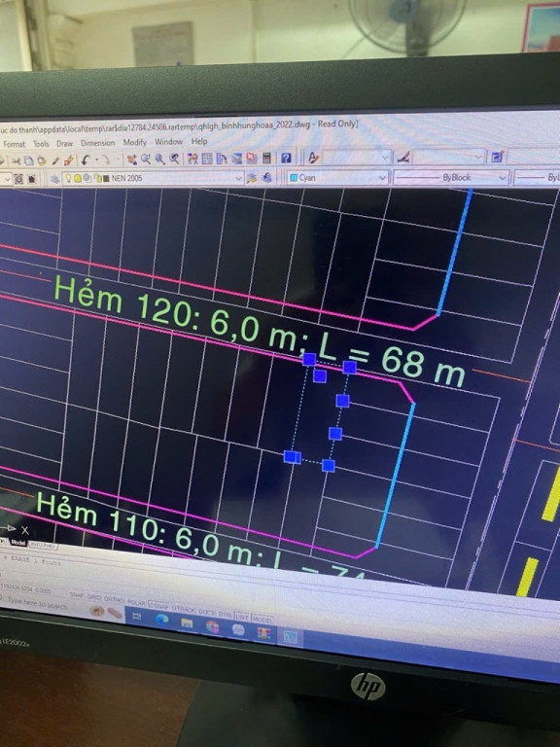The width and height of the screenshot is (560, 747).
Task: Open the Sheet Set Manager icon
Action: (236, 159)
